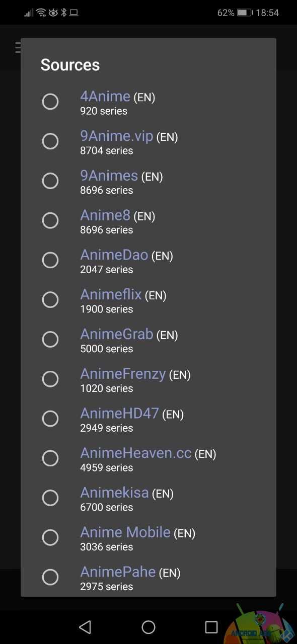Tap the Bluetooth status icon
The width and height of the screenshot is (297, 644).
click(63, 13)
